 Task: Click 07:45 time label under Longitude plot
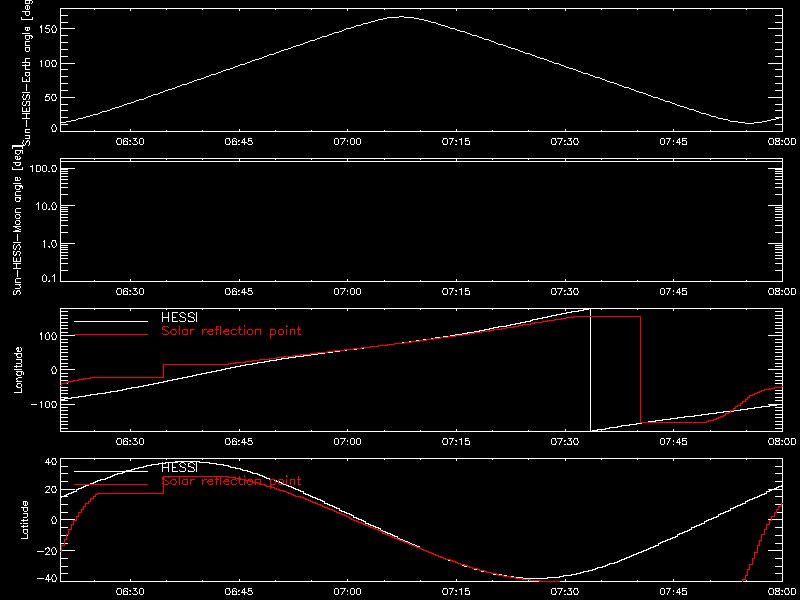[x=673, y=442]
